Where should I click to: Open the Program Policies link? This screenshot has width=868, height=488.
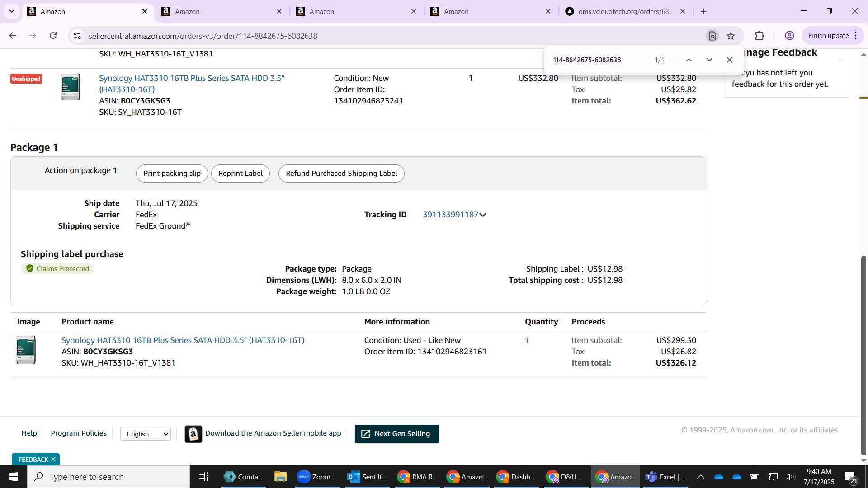[79, 433]
